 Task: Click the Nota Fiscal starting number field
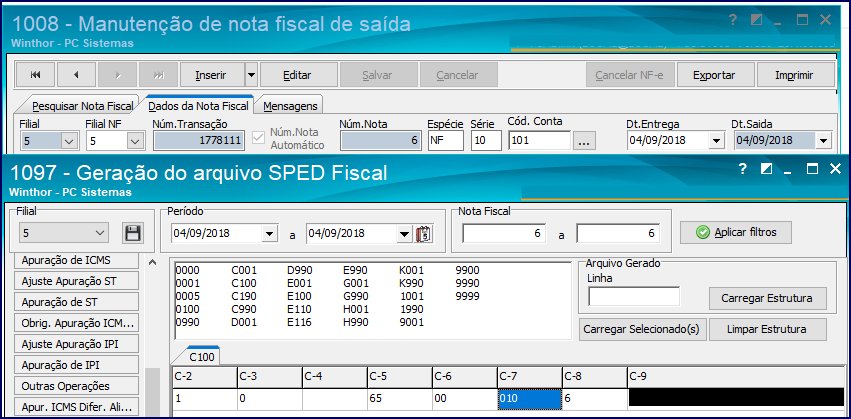click(504, 233)
